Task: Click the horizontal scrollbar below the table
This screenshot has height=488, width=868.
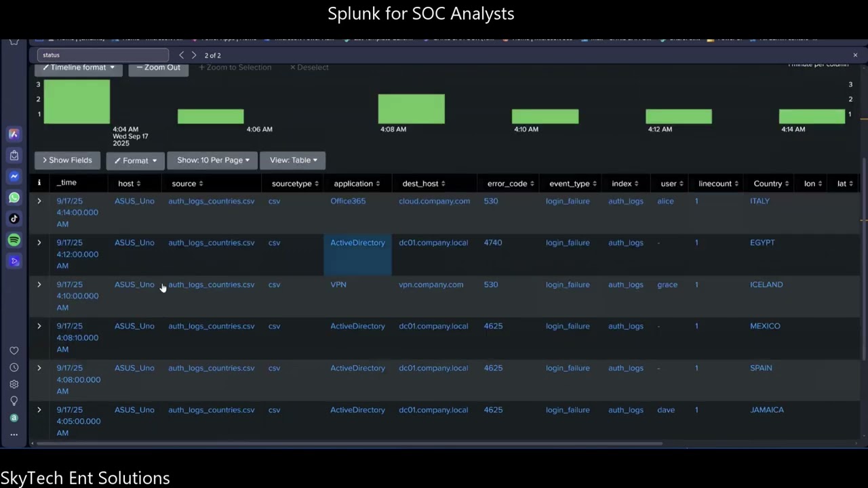Action: click(x=350, y=444)
